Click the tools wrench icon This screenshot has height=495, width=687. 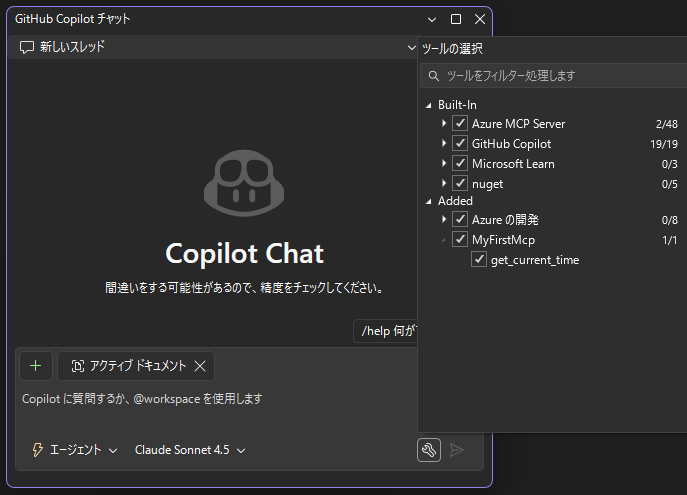click(428, 450)
